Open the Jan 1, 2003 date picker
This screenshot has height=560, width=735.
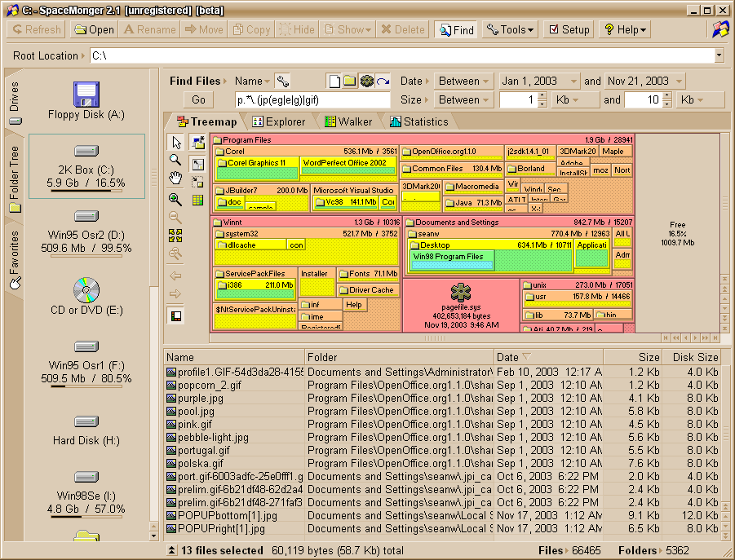point(539,81)
